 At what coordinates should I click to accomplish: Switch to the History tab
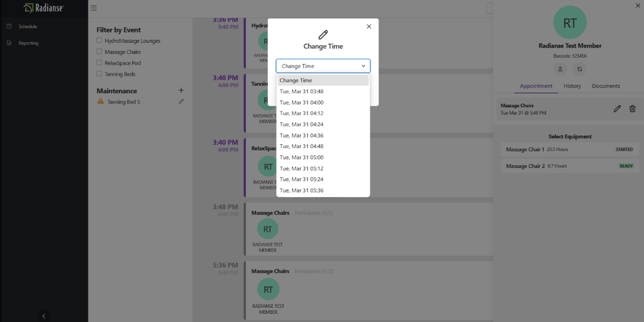572,86
